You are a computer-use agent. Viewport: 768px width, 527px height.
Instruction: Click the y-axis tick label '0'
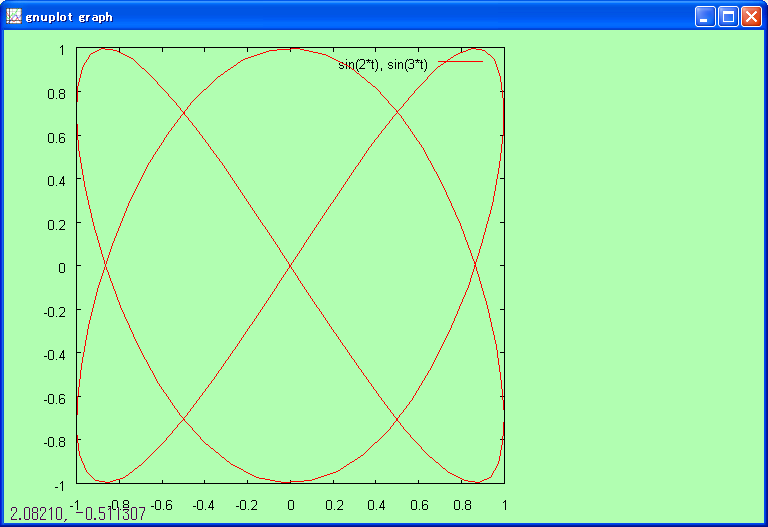coord(62,268)
